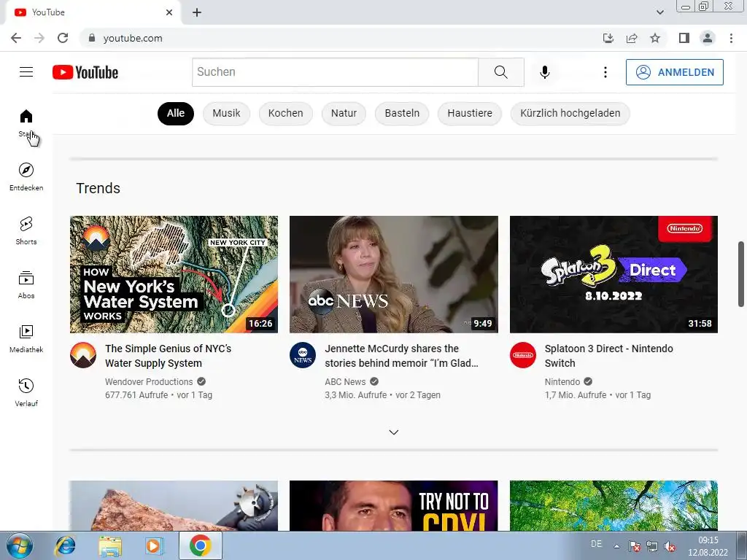Open the Entdecken compass sidebar item

26,176
